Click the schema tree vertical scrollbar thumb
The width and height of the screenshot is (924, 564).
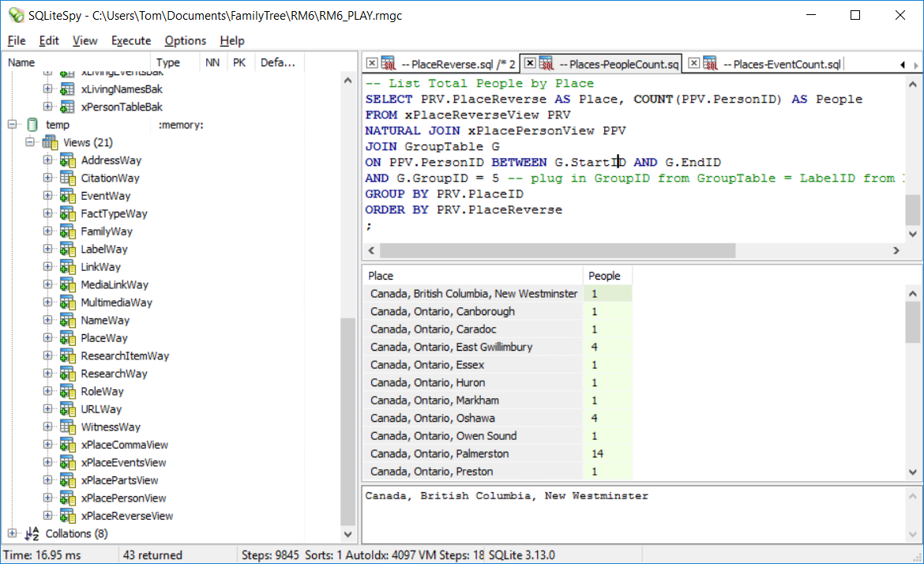(x=347, y=421)
